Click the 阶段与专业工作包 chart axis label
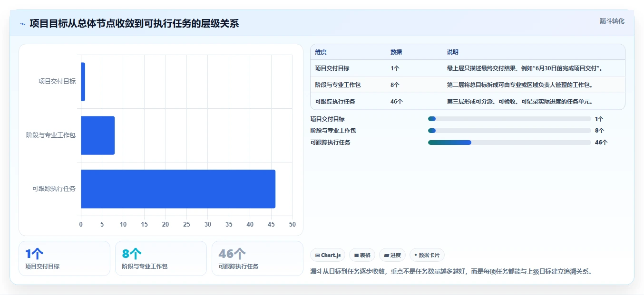This screenshot has height=295, width=644. click(51, 135)
